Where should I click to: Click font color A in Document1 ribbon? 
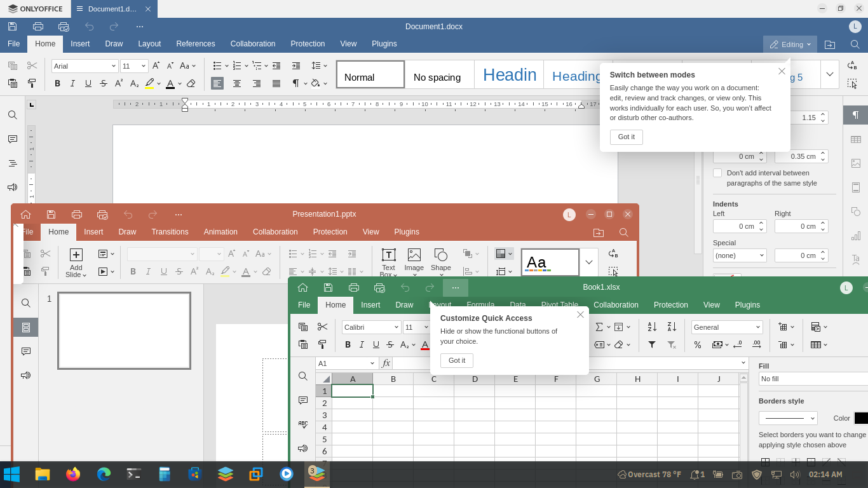tap(170, 83)
